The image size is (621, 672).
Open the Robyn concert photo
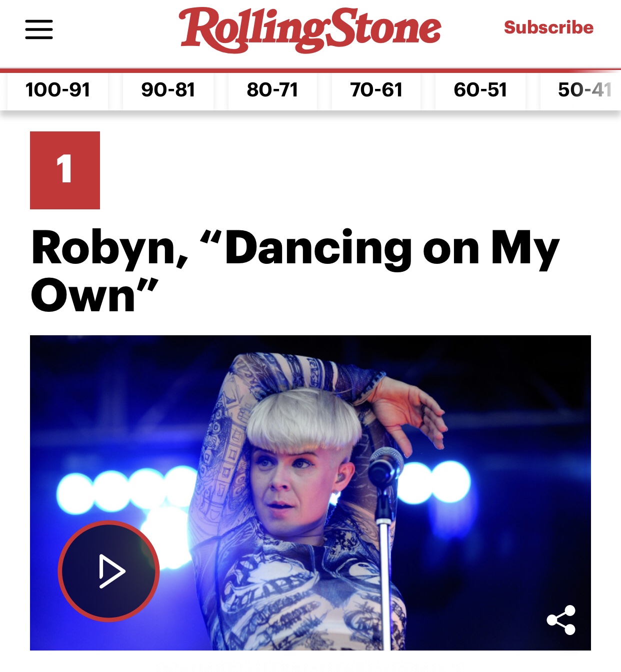(310, 493)
